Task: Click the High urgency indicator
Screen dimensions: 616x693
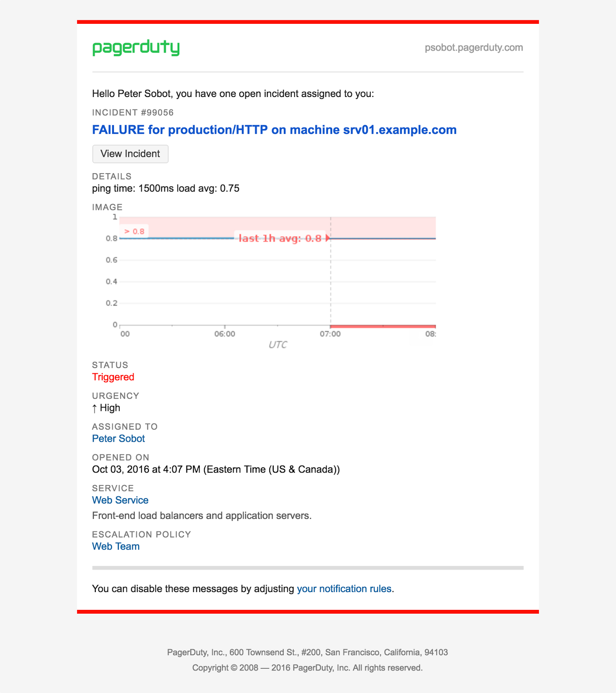Action: 106,408
